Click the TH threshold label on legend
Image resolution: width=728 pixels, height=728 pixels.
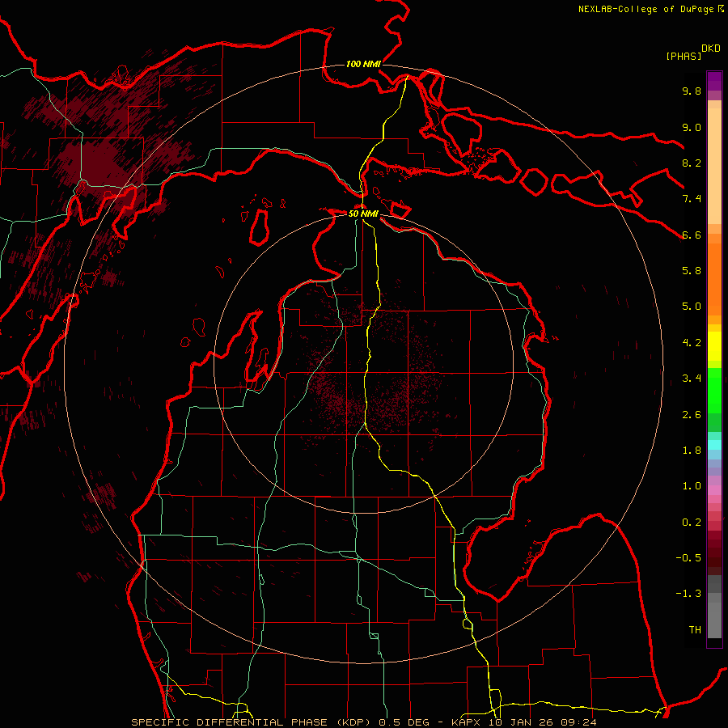click(x=695, y=630)
